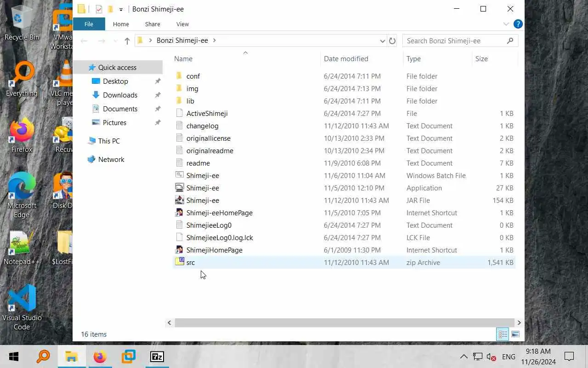
Task: Click the horizontal scrollbar thumb
Action: coord(344,322)
